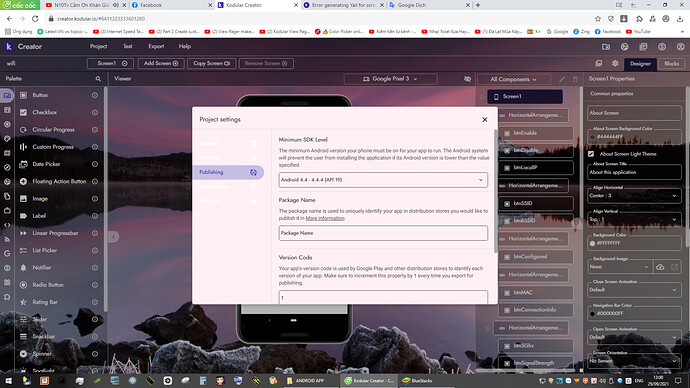The width and height of the screenshot is (690, 388).
Task: Expand the Google Pixel 3 device selector
Action: pyautogui.click(x=390, y=79)
